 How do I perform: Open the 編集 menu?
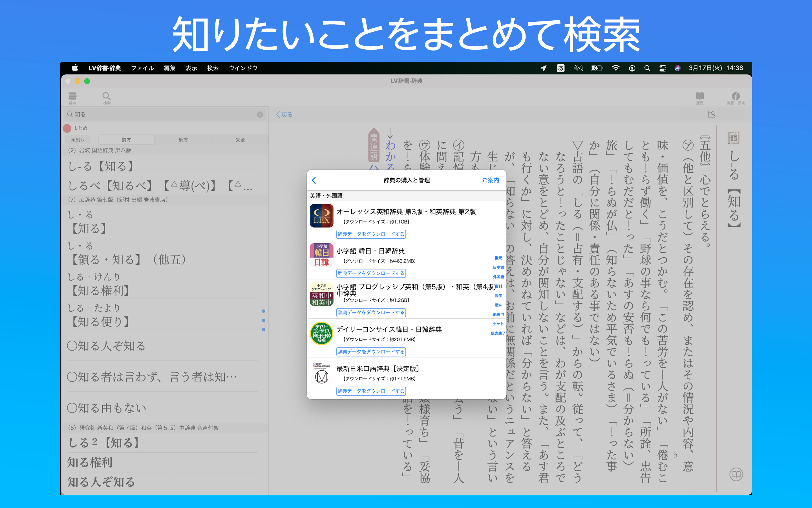[x=169, y=68]
